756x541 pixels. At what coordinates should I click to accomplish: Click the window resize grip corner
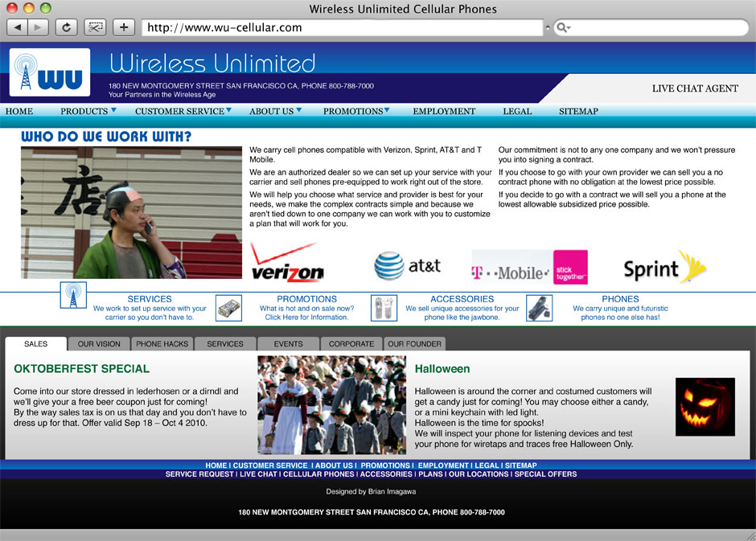(x=750, y=535)
